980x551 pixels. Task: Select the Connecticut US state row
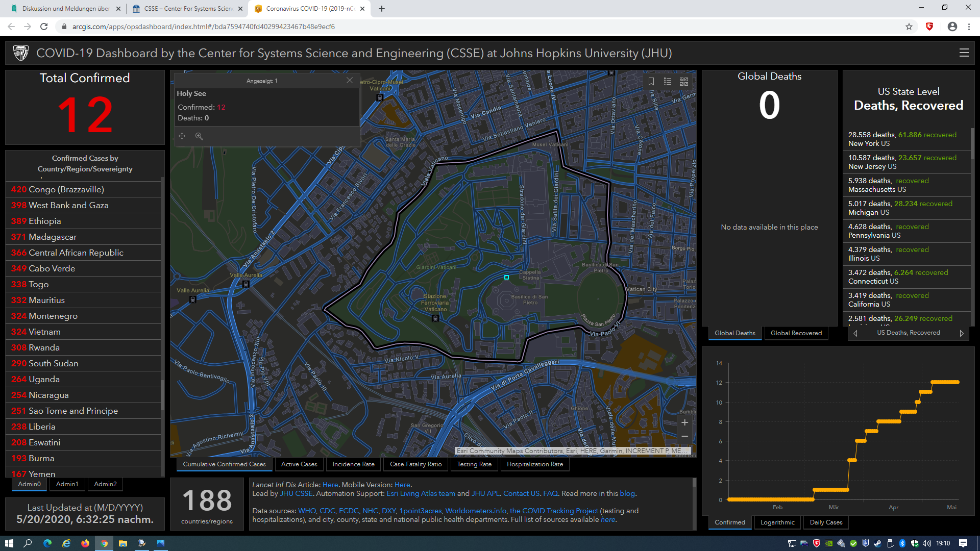click(x=906, y=277)
